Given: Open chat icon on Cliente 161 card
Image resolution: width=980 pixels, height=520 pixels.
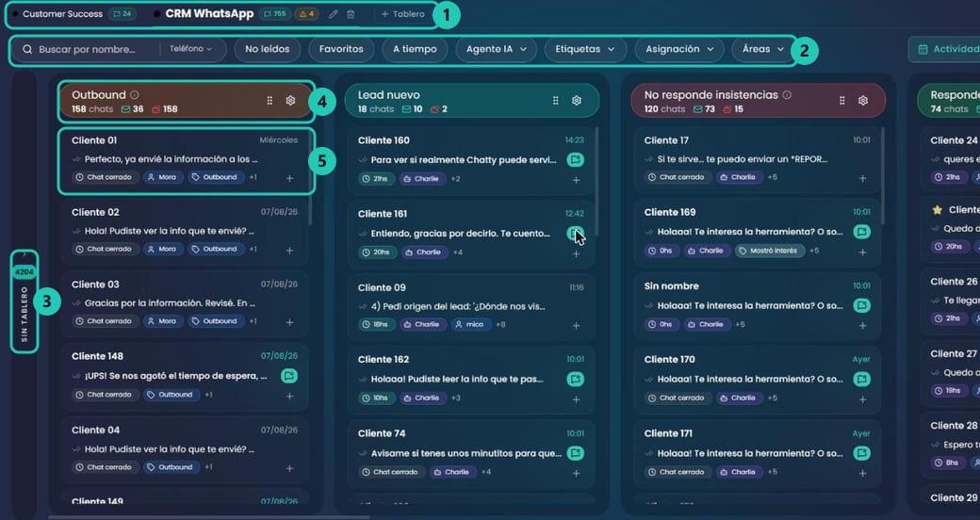Looking at the screenshot, I should 575,233.
